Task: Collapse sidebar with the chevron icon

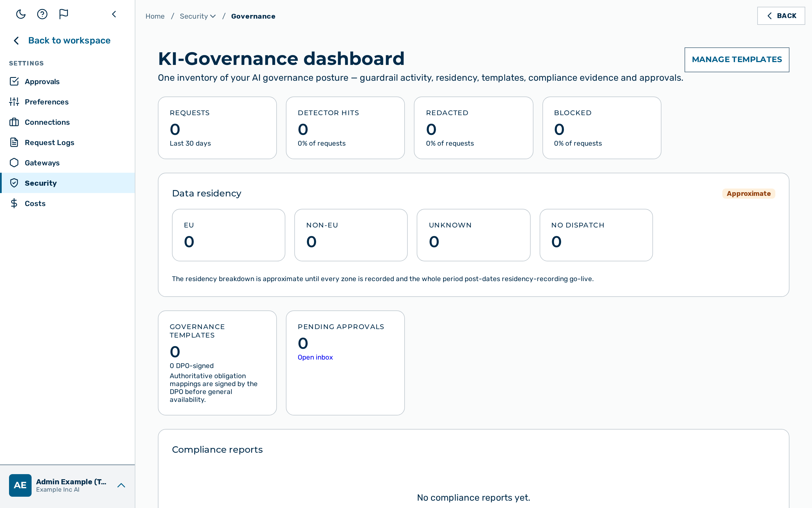Action: pyautogui.click(x=114, y=14)
